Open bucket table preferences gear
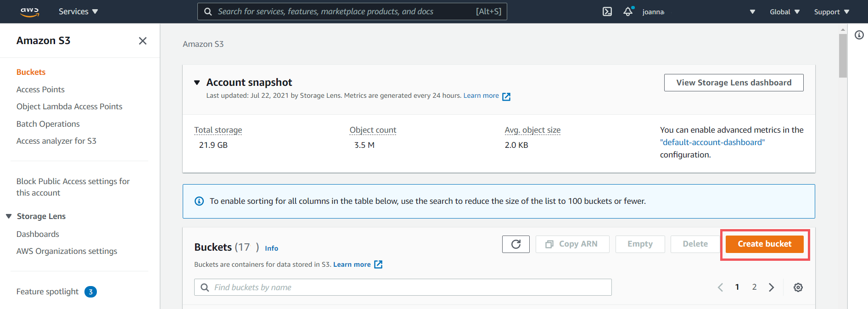 tap(798, 287)
